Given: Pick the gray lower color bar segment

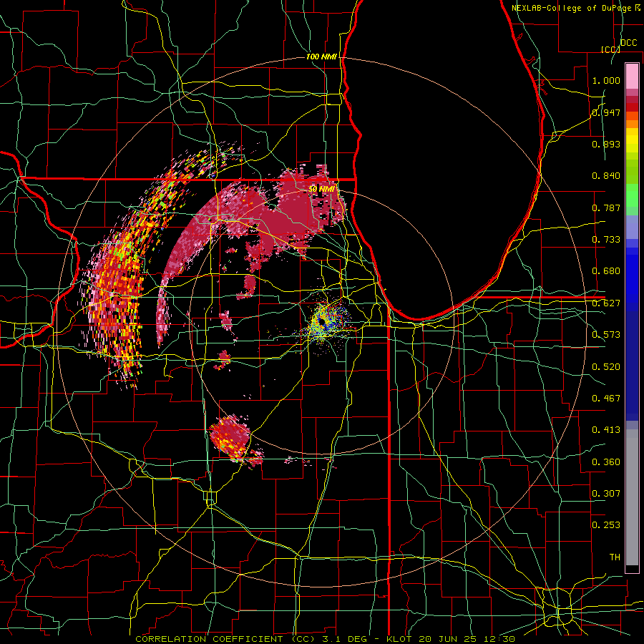Looking at the screenshot, I should coord(632,497).
